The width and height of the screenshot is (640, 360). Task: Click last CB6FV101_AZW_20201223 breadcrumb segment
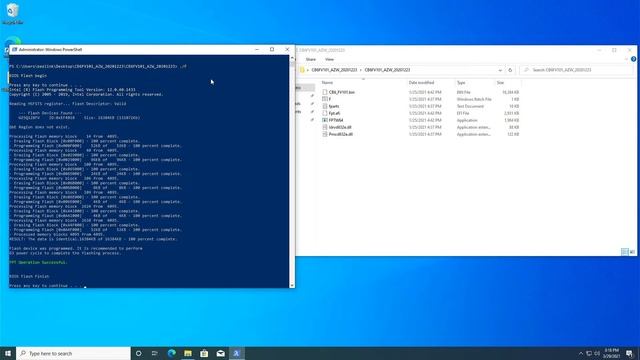pyautogui.click(x=387, y=70)
